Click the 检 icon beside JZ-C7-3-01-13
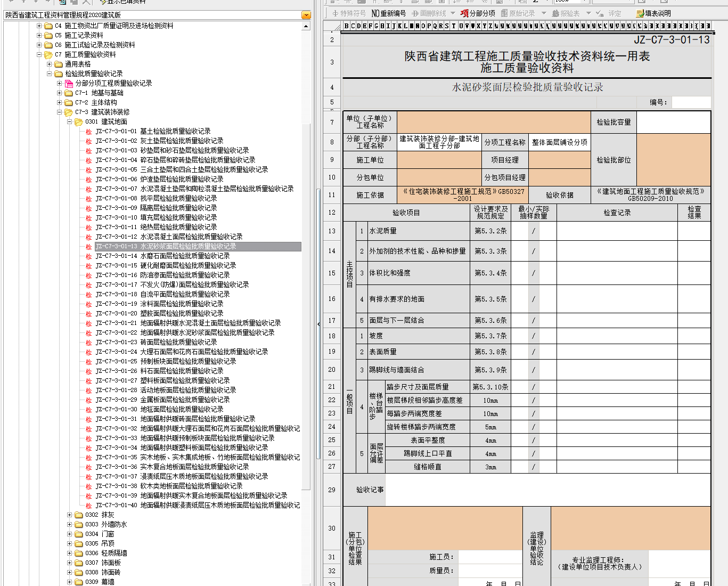Viewport: 728px width, 586px height. click(89, 247)
